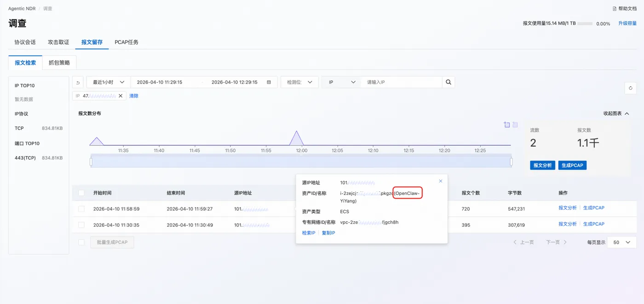644x304 pixels.
Task: Click the 清除 filter link
Action: coord(134,96)
